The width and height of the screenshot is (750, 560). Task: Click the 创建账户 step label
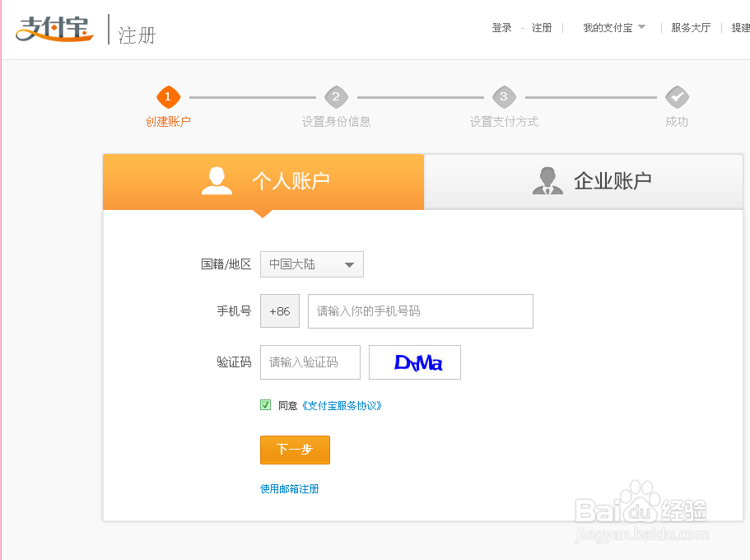pyautogui.click(x=169, y=122)
